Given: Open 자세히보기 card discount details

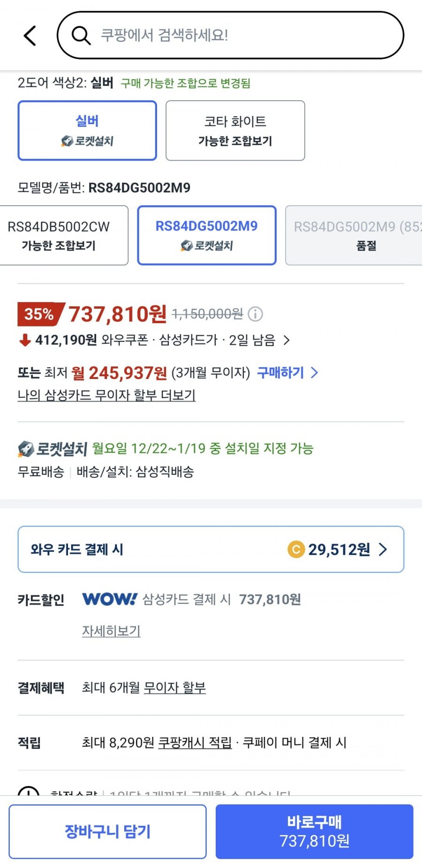Looking at the screenshot, I should pyautogui.click(x=111, y=631).
